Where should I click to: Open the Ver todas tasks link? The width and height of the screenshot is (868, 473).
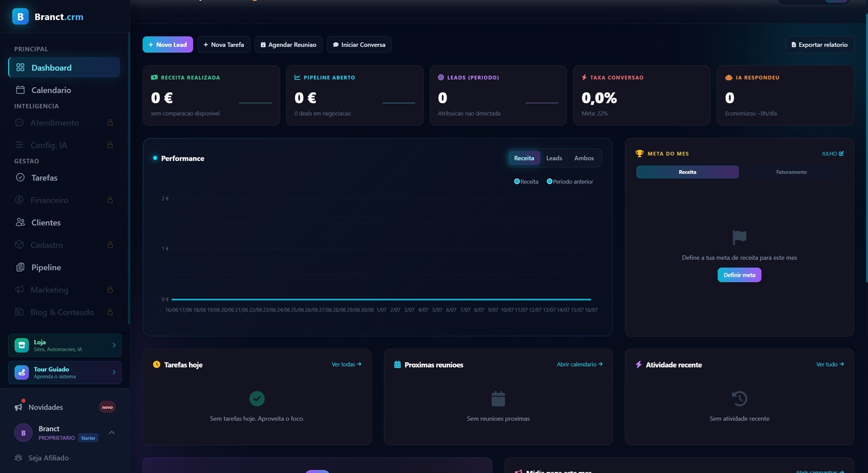click(346, 364)
